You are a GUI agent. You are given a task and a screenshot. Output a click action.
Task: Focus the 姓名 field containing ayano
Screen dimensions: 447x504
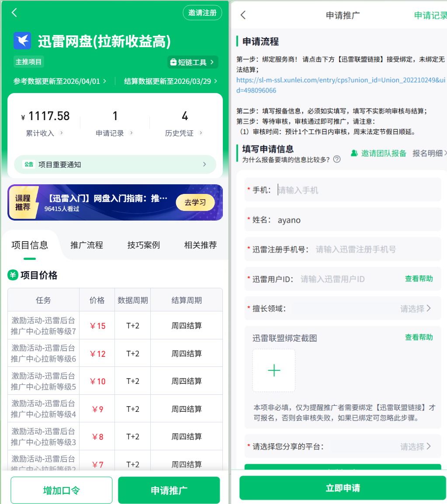point(343,220)
